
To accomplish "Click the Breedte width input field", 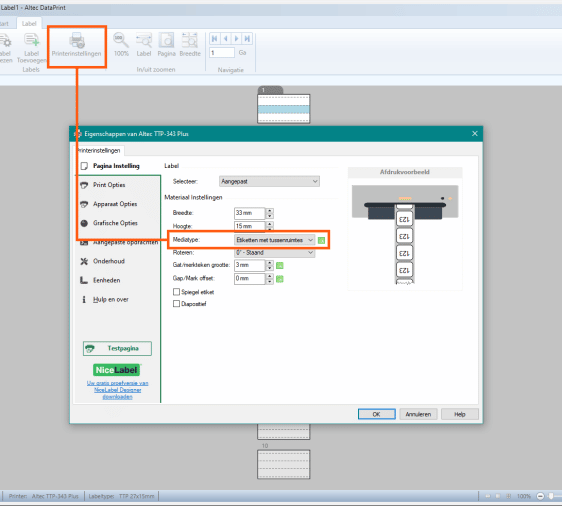I will point(249,213).
